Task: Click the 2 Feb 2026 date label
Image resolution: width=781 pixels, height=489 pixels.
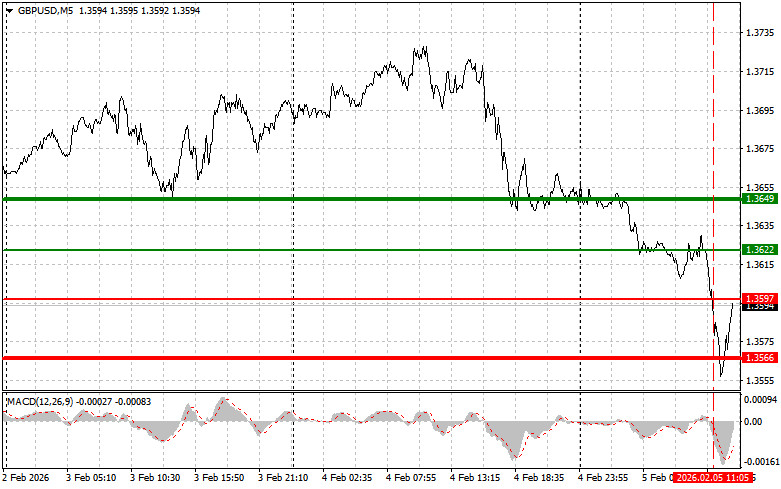Action: (26, 478)
